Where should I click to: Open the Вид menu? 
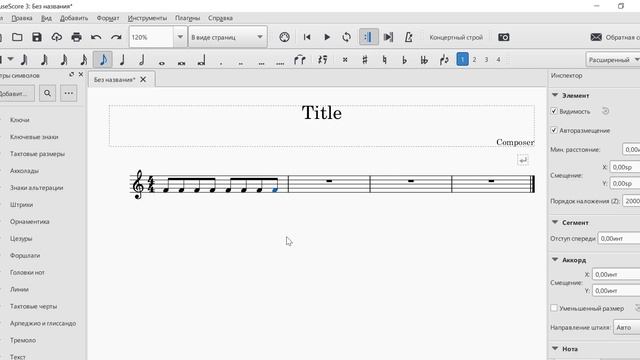pyautogui.click(x=46, y=18)
